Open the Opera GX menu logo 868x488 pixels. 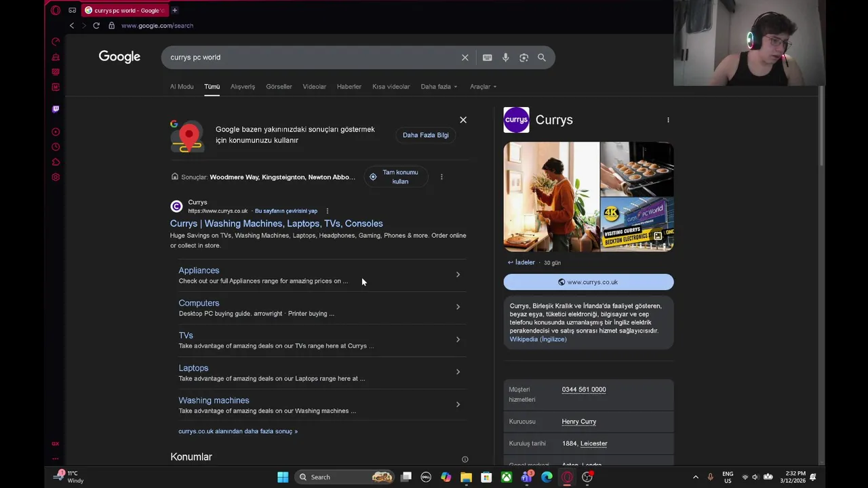point(56,10)
